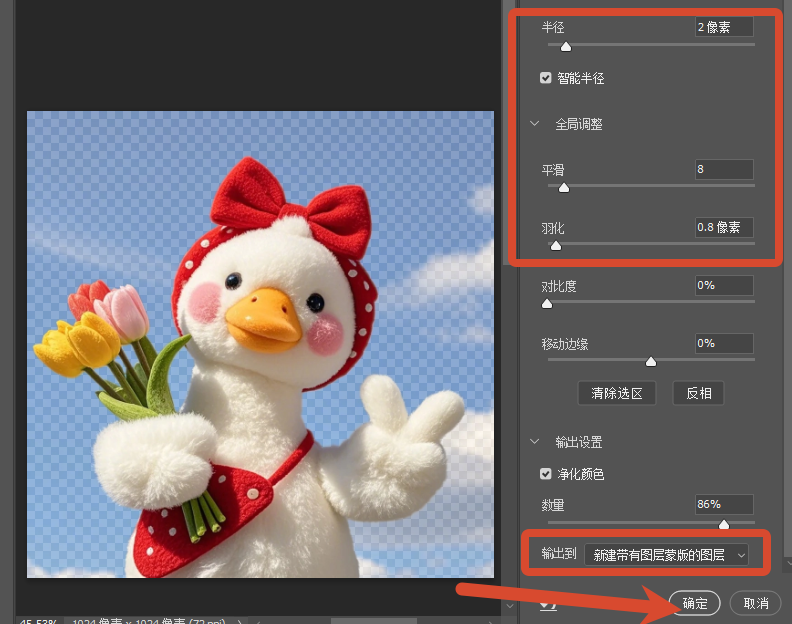
Task: Click the 反相 button
Action: [699, 393]
